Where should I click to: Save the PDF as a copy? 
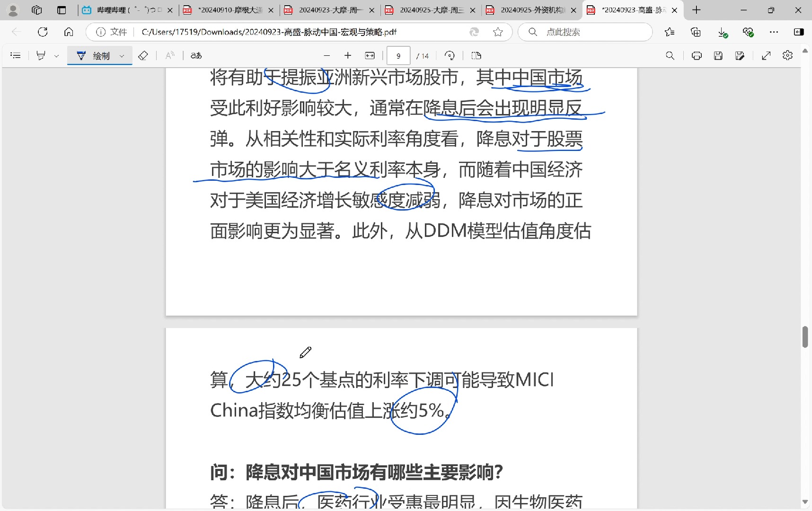tap(740, 56)
